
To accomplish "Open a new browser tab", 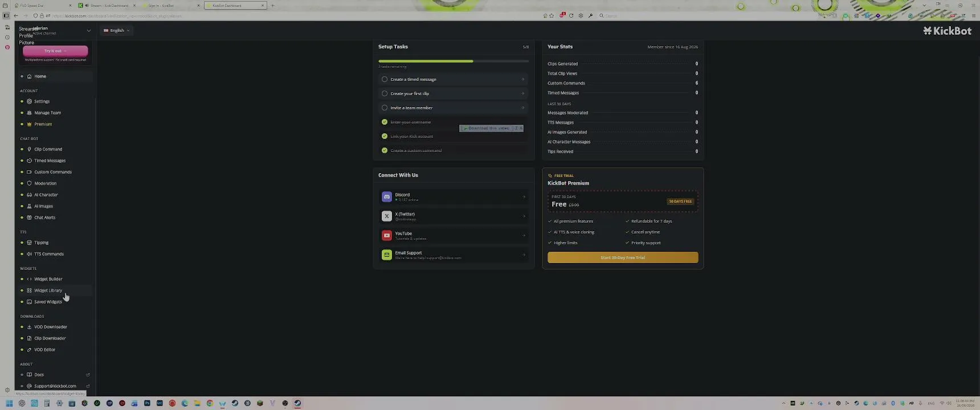I will pyautogui.click(x=272, y=6).
